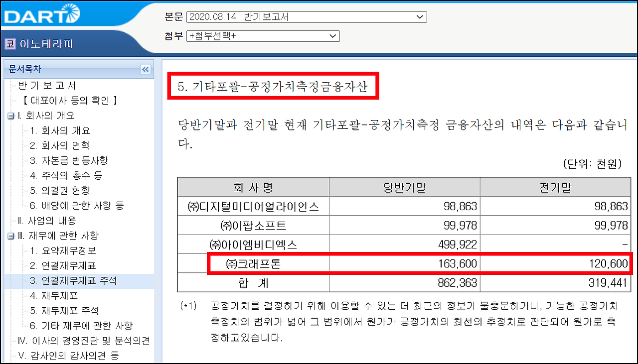This screenshot has width=638, height=364.
Task: Open 5. 재무제표 주석 subsection
Action: pos(64,311)
